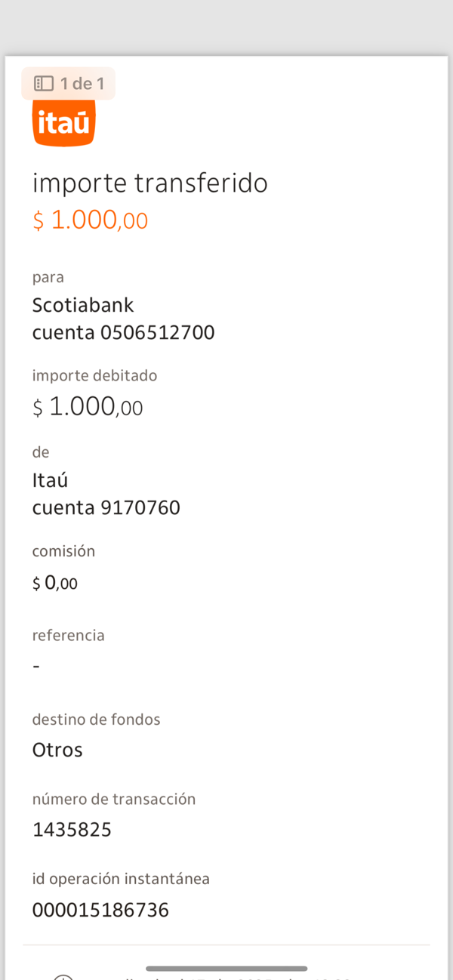Tap "Otros" under destino de fondos
This screenshot has width=453, height=980.
[x=57, y=750]
